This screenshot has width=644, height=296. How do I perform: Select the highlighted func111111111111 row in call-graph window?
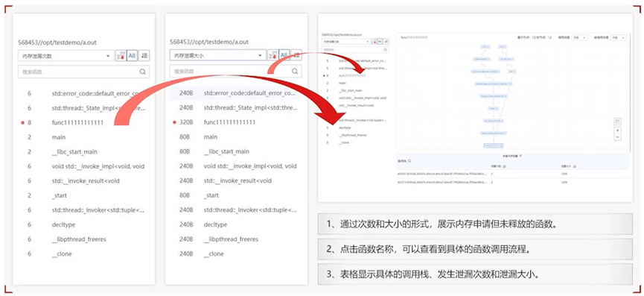355,75
